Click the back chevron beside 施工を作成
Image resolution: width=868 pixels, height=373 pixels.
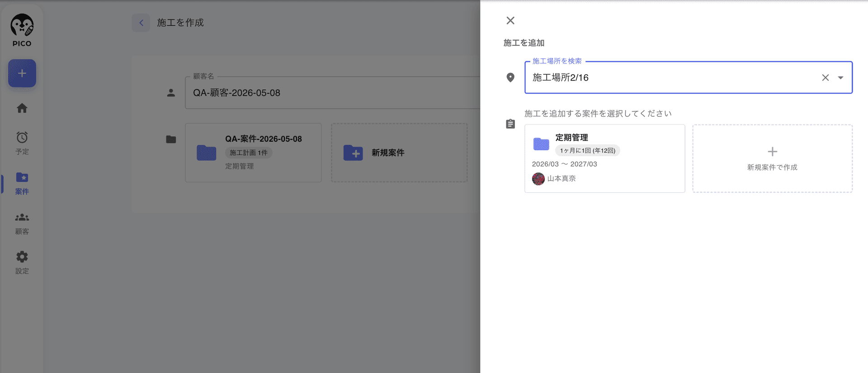(141, 23)
